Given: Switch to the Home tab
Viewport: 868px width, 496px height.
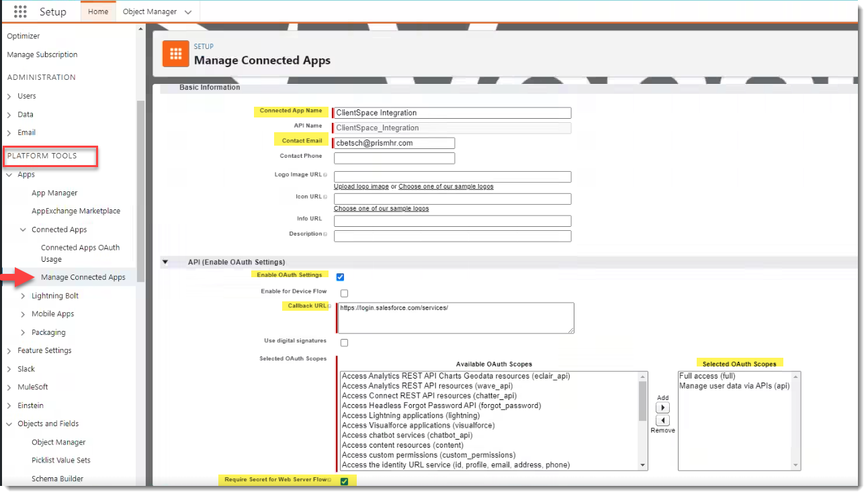Looking at the screenshot, I should click(98, 12).
